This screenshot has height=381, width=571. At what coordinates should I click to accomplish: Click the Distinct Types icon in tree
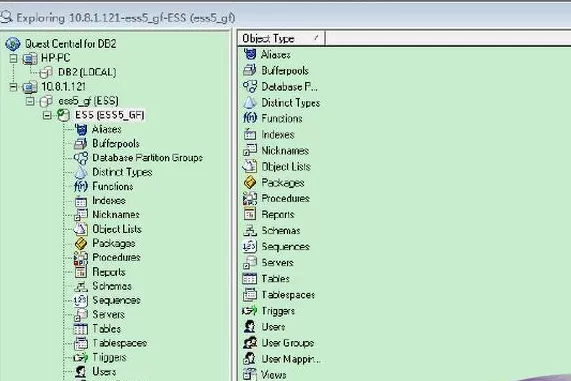point(81,172)
